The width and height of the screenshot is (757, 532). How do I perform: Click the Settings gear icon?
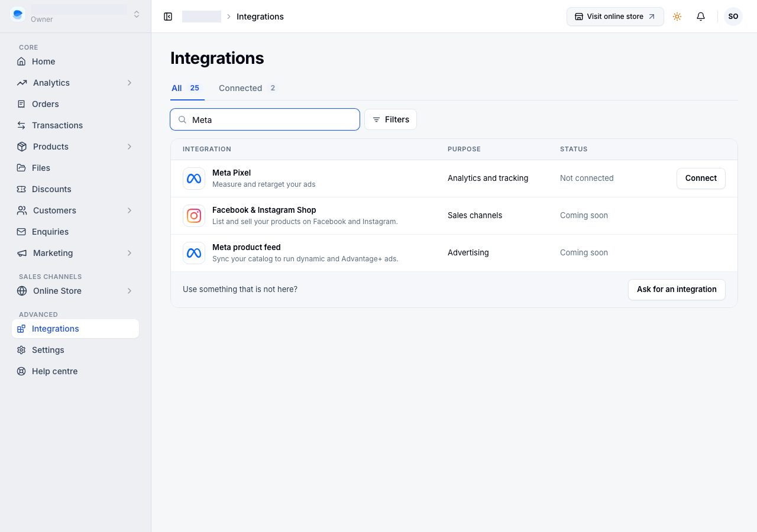21,350
